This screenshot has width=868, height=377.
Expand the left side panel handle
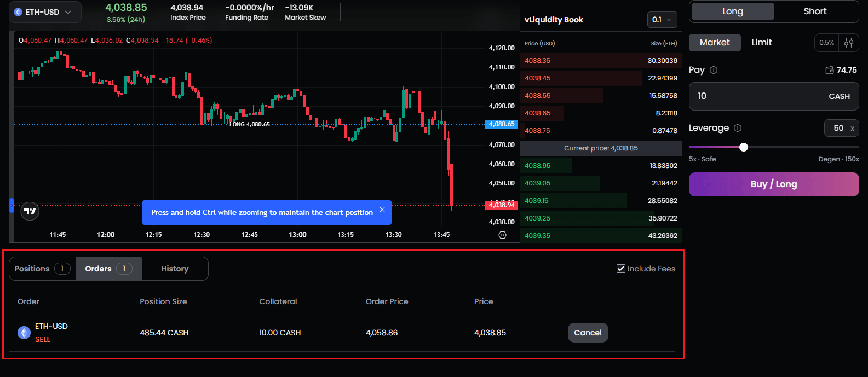point(12,206)
